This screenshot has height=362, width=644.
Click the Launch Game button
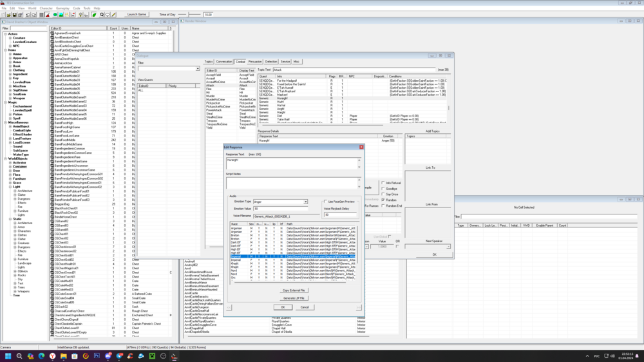(137, 14)
